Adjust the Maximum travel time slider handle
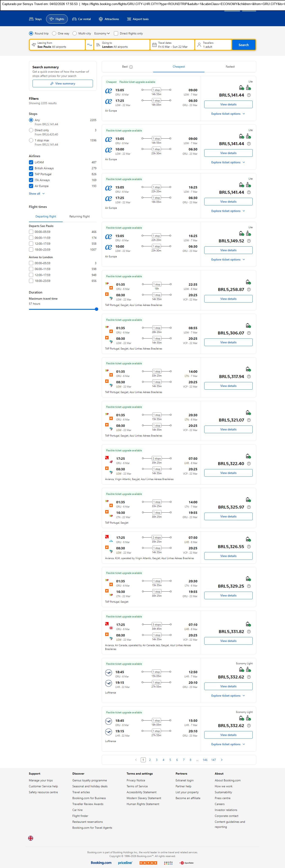 coord(97,309)
